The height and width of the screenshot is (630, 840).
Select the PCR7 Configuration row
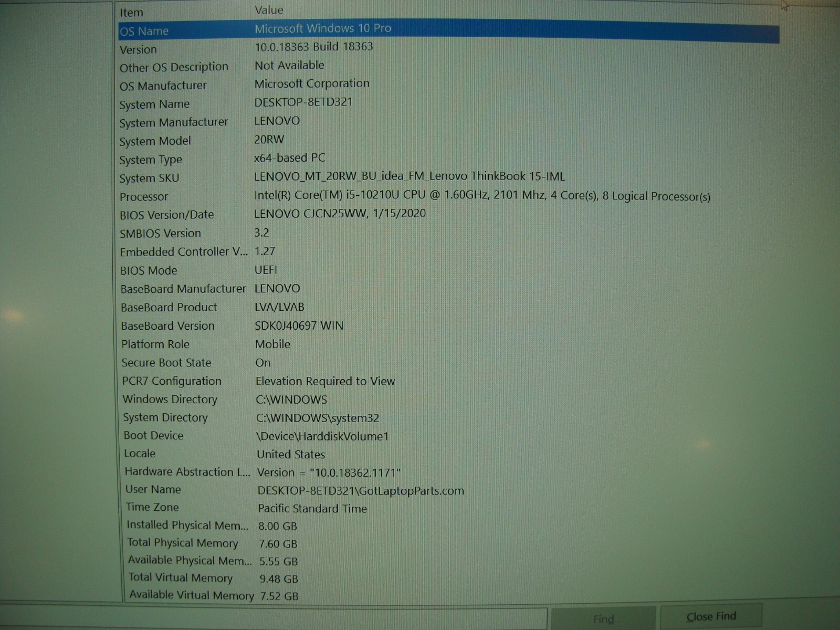click(449, 381)
